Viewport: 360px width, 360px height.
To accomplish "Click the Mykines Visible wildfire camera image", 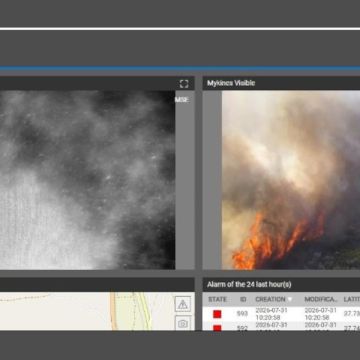I will 291,180.
